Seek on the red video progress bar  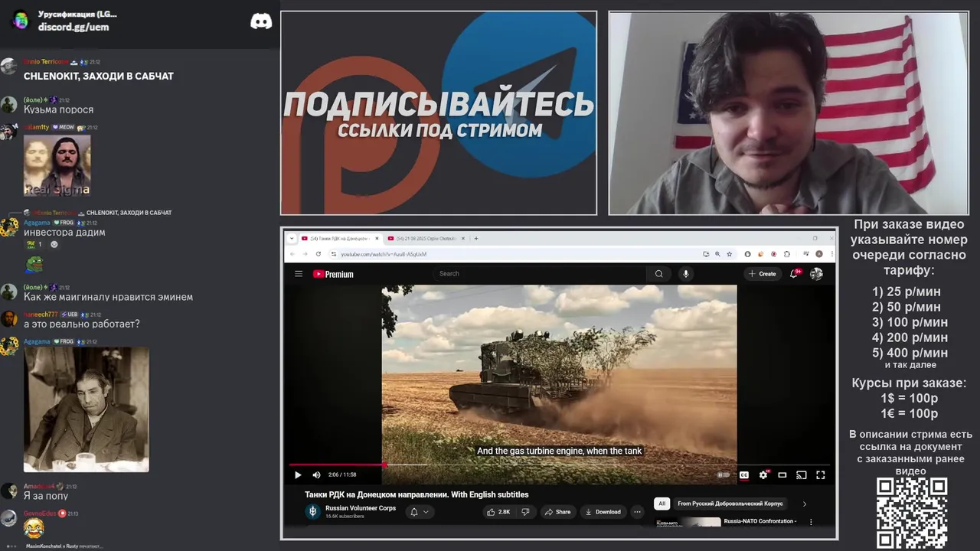coord(337,465)
